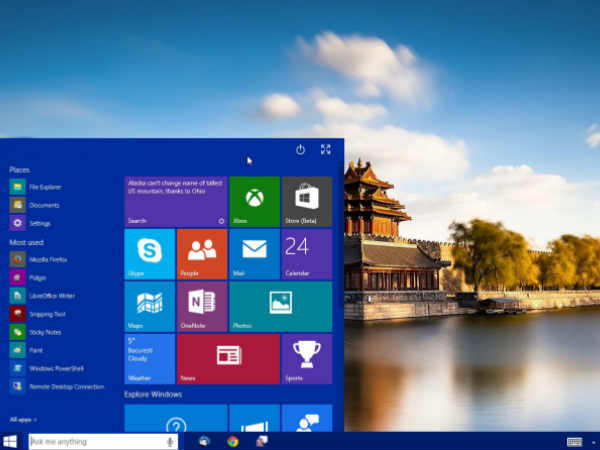Show hidden tray icons arrow

click(593, 443)
